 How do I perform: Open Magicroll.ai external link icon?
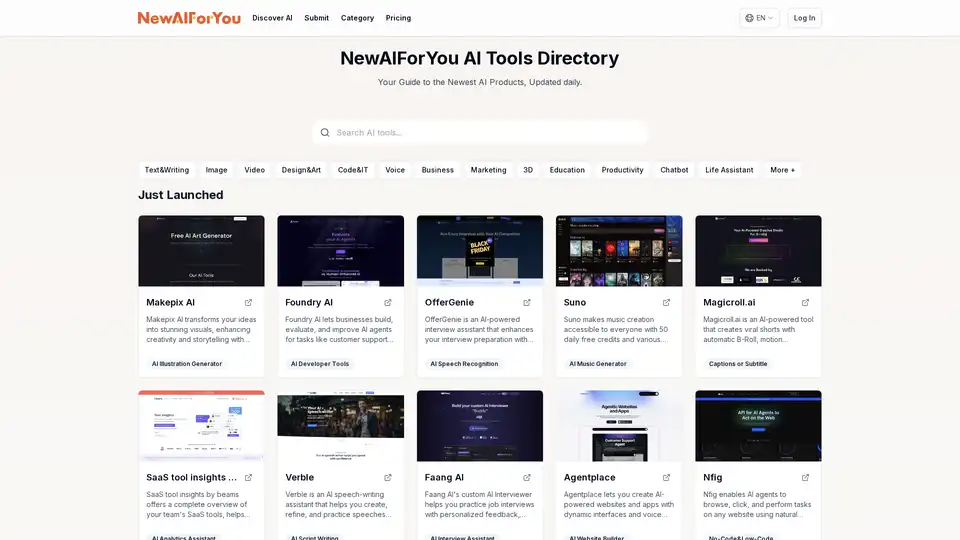pyautogui.click(x=805, y=302)
